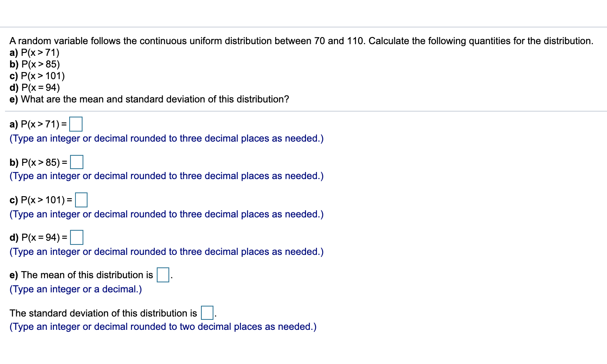Click list item c) P(x>101) in question
Viewport: 607px width, 364px height.
pyautogui.click(x=37, y=76)
